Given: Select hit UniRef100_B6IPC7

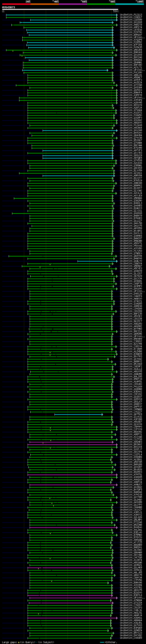Looking at the screenshot, I should 131,321.
